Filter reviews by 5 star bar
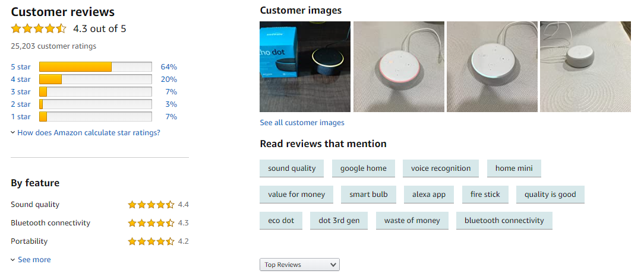The height and width of the screenshot is (277, 644). 95,67
